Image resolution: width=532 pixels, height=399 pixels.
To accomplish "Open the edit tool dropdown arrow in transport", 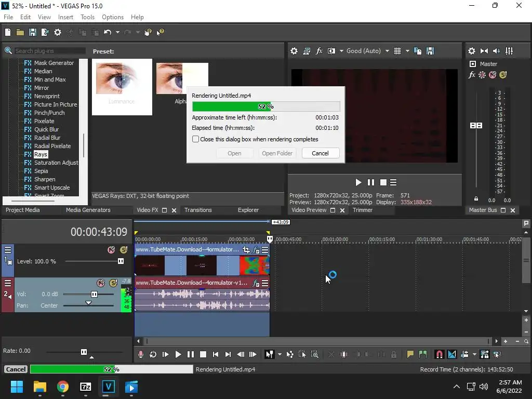I will coord(280,354).
